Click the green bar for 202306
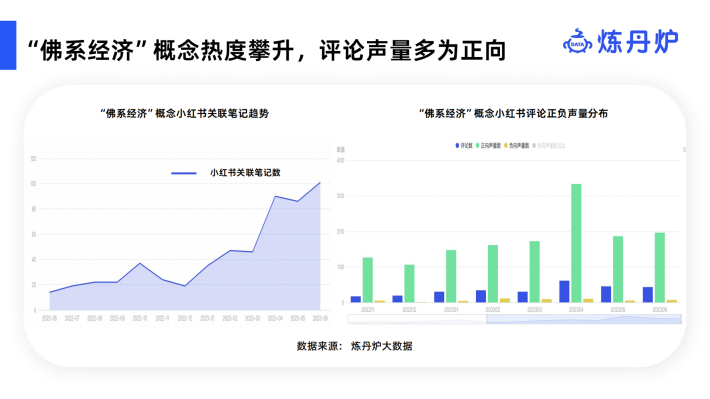The height and width of the screenshot is (399, 710). pyautogui.click(x=660, y=268)
